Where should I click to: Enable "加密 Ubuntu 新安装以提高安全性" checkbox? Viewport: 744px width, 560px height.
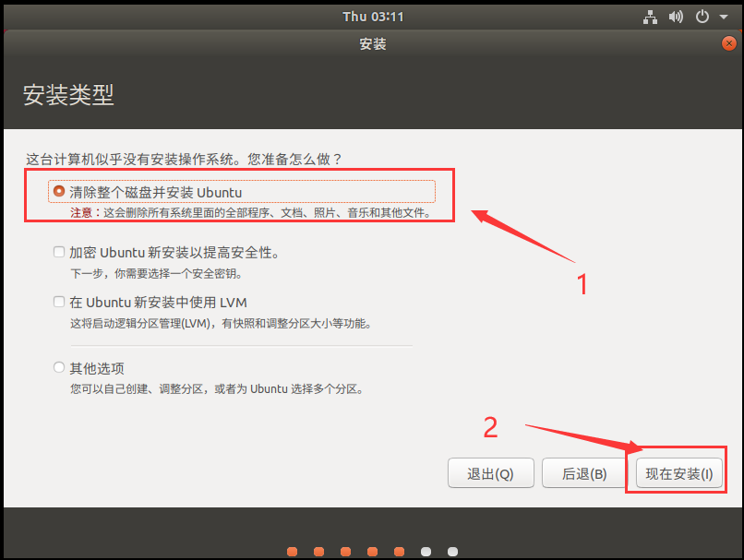[59, 252]
